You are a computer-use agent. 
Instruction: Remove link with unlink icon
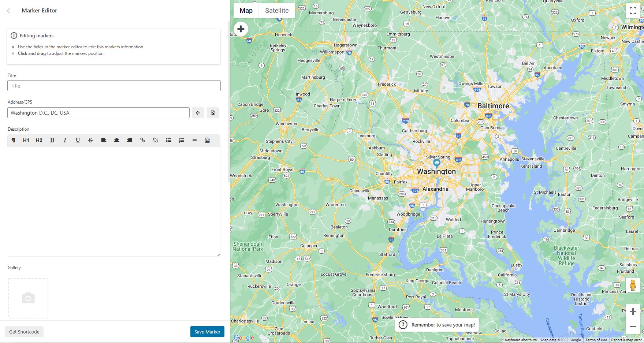[x=155, y=140]
